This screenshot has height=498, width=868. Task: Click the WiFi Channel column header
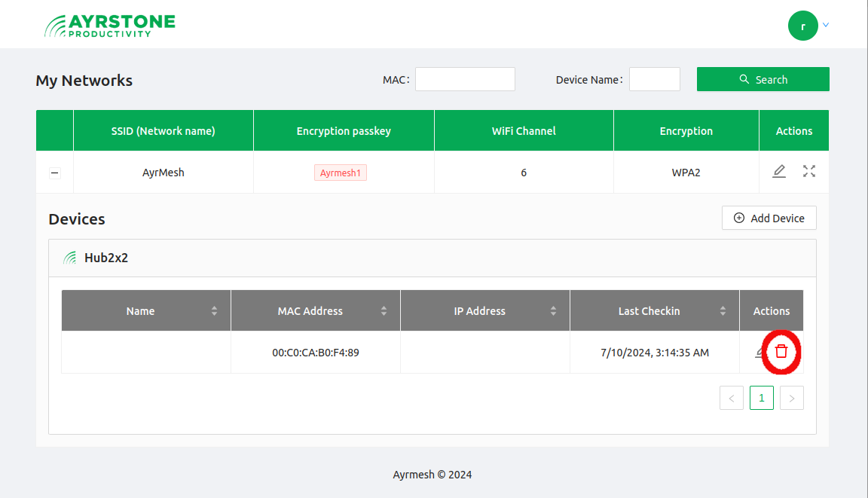pos(524,130)
